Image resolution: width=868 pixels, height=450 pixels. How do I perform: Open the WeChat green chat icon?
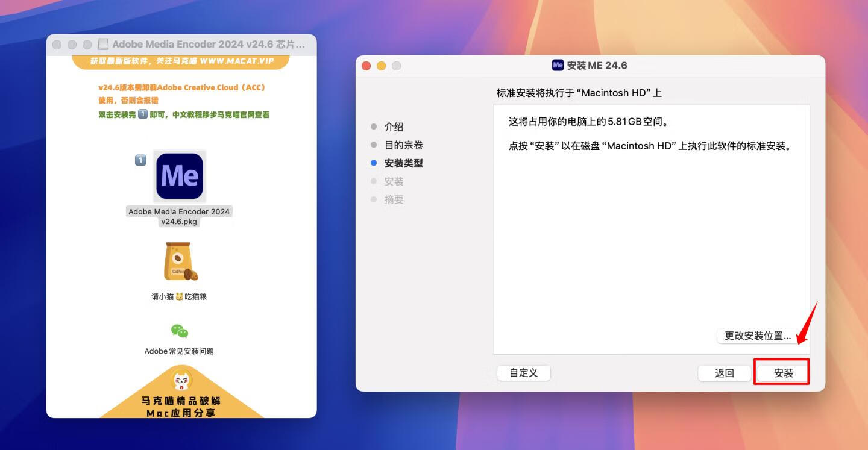tap(180, 331)
